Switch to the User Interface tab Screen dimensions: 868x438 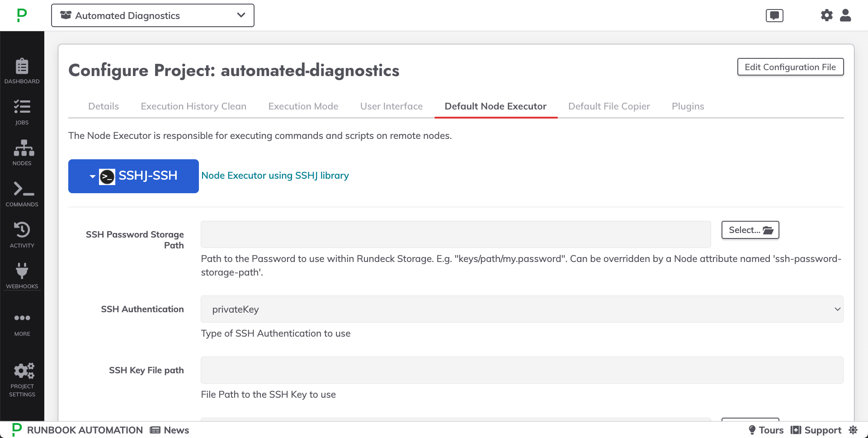[392, 106]
